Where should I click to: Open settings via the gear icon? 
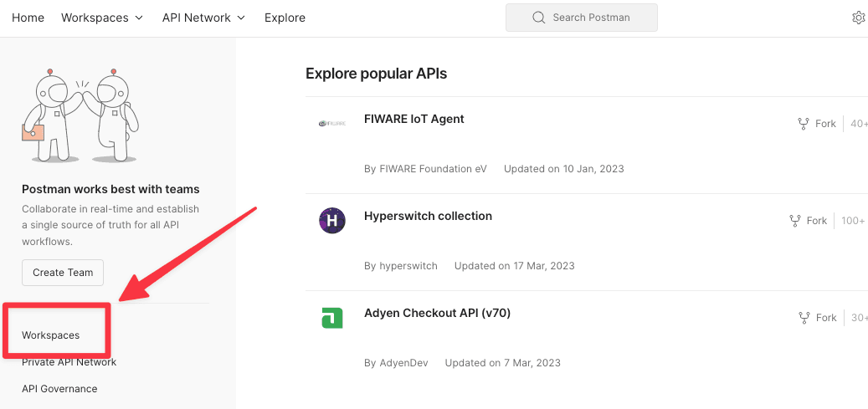859,18
